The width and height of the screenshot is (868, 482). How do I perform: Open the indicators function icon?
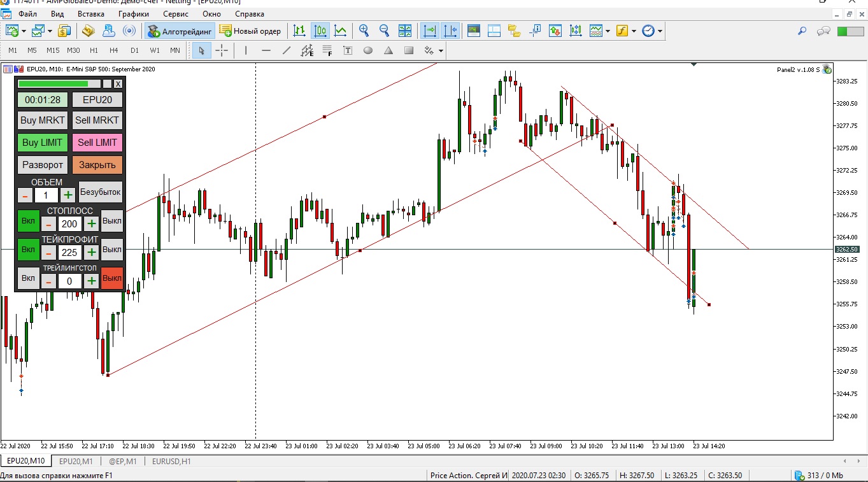[622, 30]
